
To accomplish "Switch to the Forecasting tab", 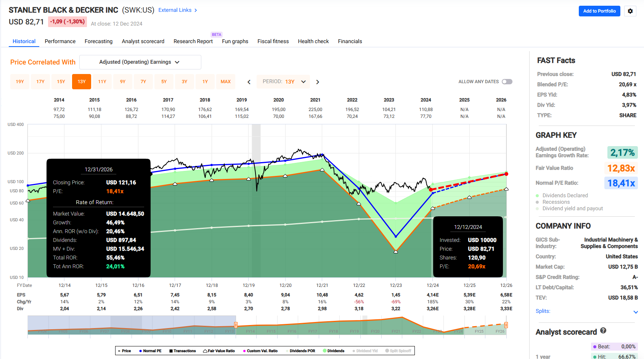I will pos(98,41).
